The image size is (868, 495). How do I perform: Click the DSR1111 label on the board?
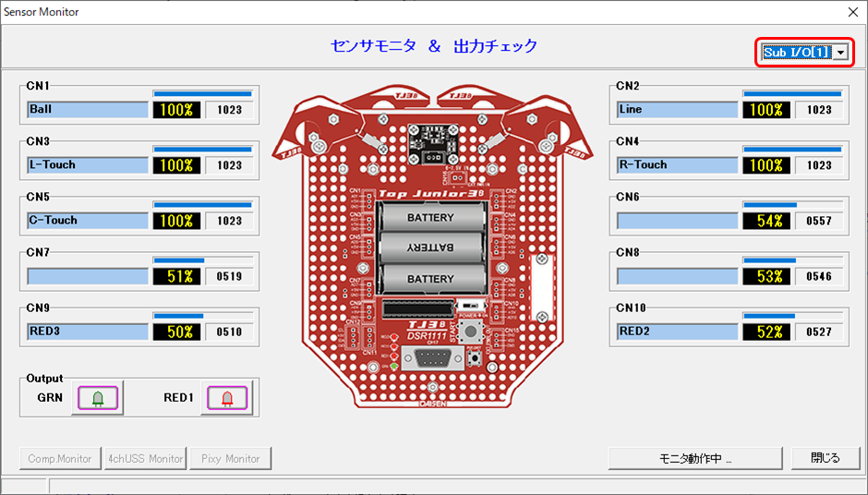coord(427,336)
